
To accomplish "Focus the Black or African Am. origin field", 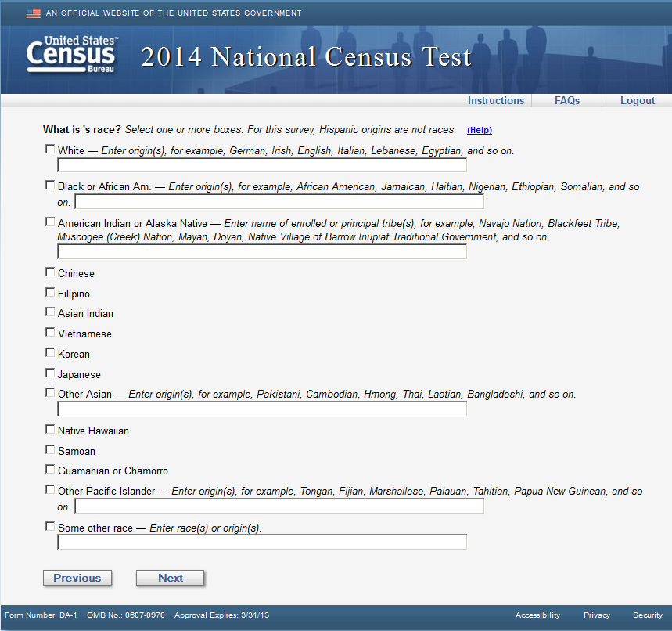I will click(x=279, y=201).
